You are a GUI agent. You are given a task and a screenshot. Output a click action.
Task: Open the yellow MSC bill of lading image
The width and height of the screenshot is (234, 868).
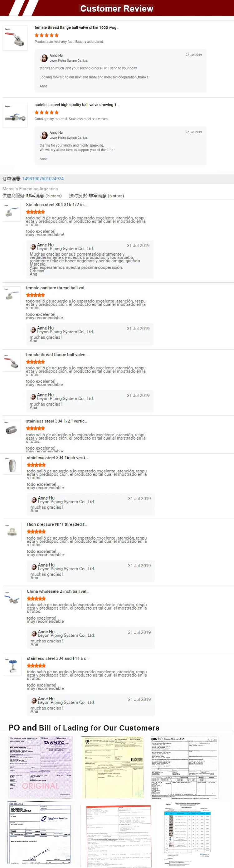coord(113,767)
